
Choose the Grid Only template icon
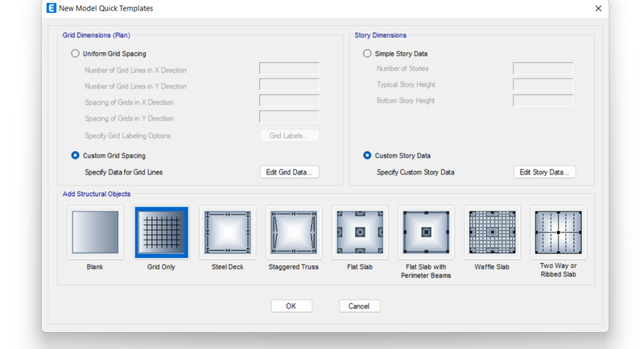pyautogui.click(x=162, y=232)
